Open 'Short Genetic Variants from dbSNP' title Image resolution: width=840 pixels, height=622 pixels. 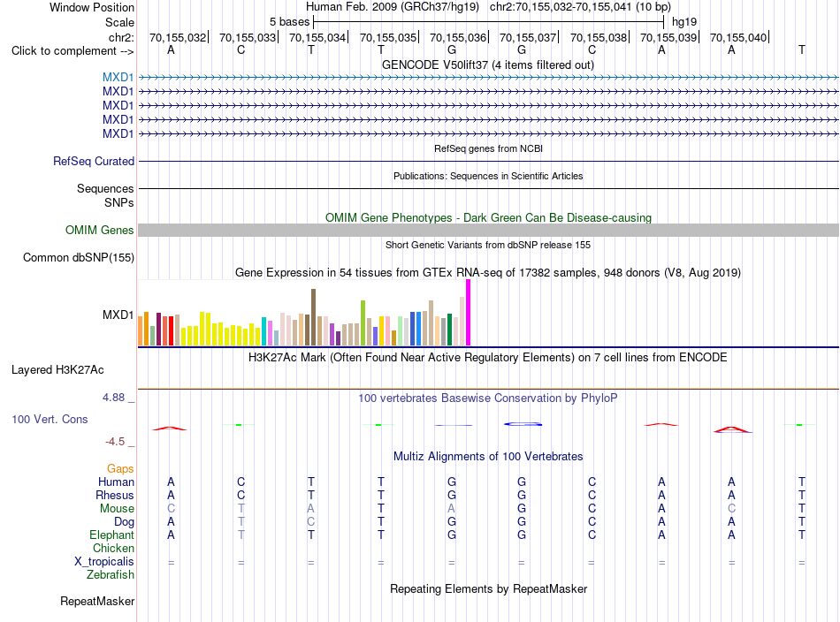[488, 245]
